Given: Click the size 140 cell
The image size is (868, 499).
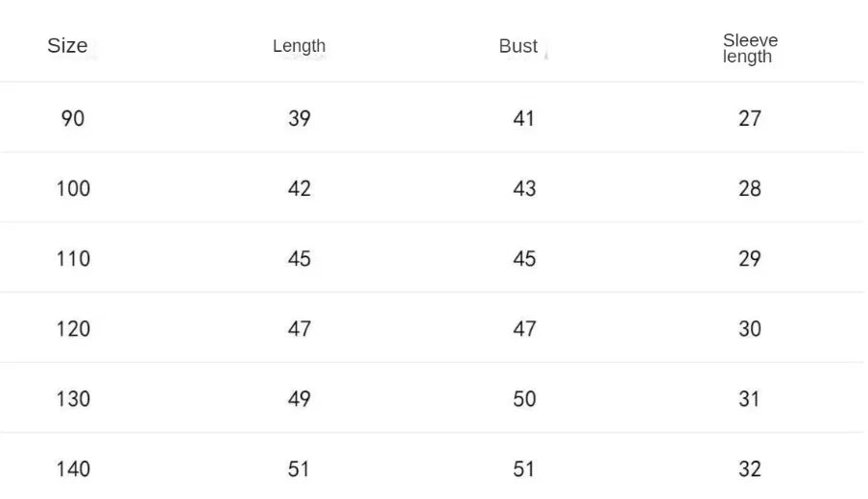Looking at the screenshot, I should point(73,469).
